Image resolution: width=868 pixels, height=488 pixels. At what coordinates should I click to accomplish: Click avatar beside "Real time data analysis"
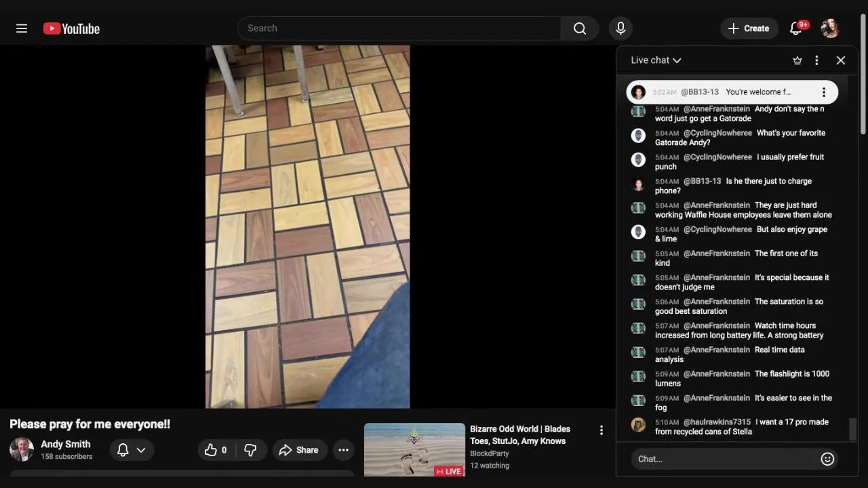click(x=638, y=352)
